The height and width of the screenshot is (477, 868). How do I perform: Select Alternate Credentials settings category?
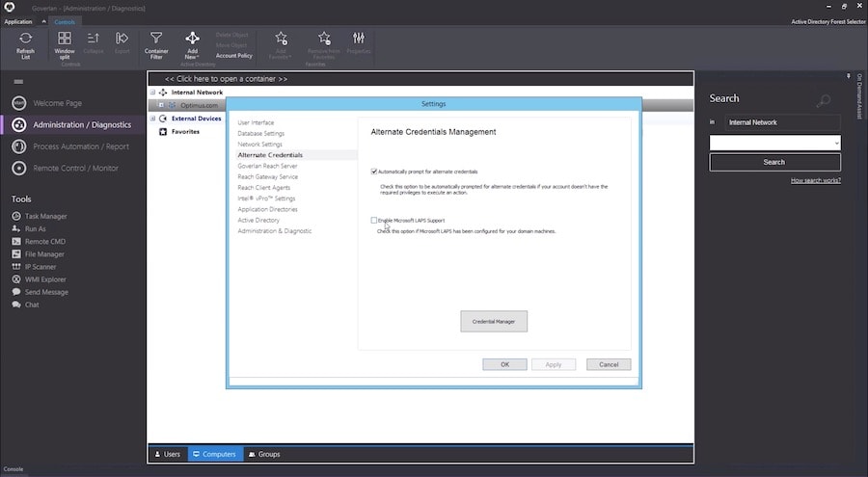[270, 155]
